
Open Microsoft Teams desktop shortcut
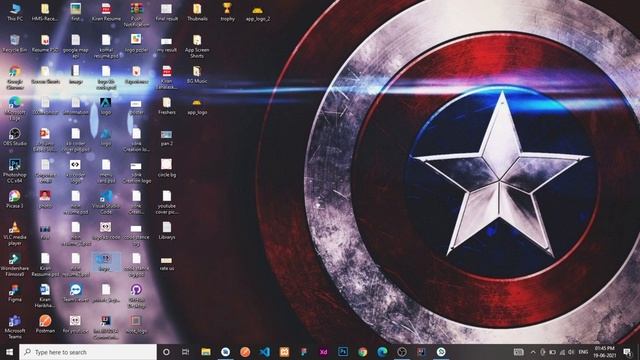click(15, 327)
